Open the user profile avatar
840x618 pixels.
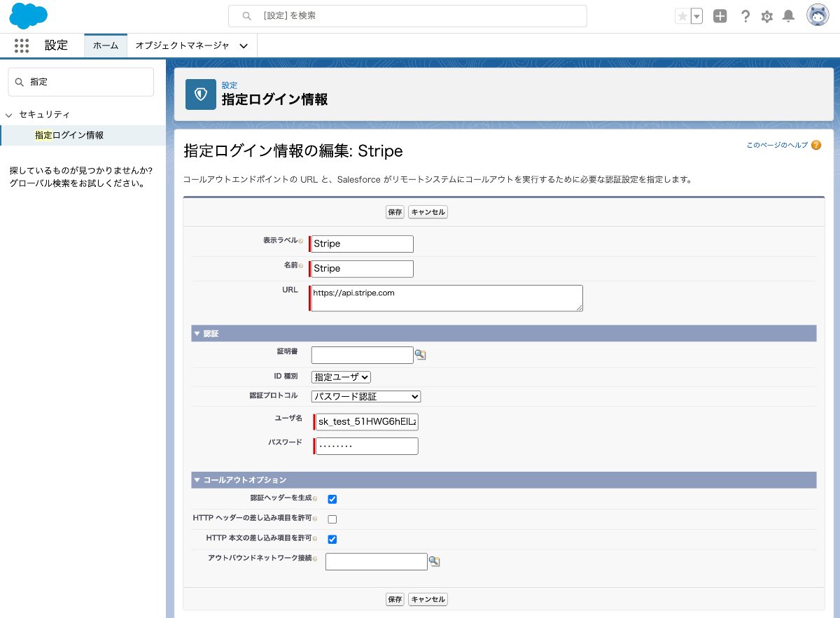pyautogui.click(x=818, y=15)
